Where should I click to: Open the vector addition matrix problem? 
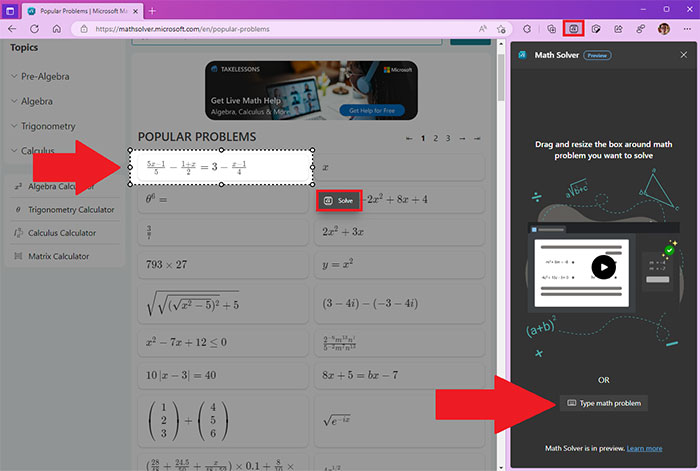[x=222, y=421]
